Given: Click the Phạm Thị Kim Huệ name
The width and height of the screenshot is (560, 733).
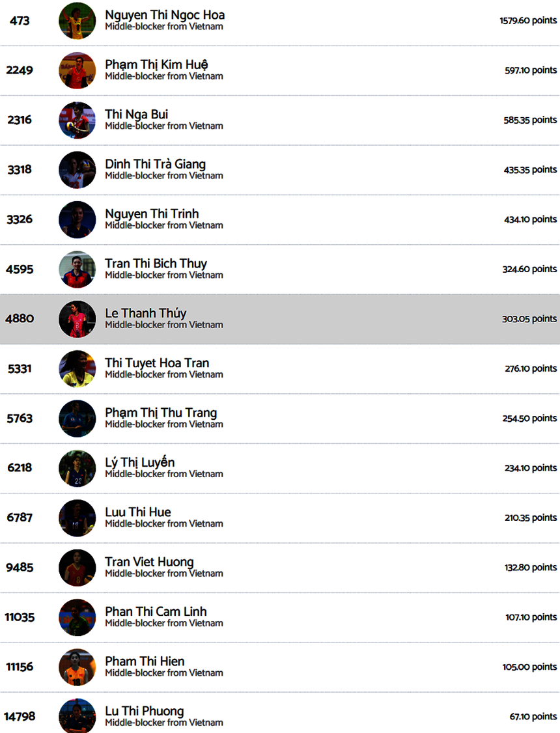Looking at the screenshot, I should (x=156, y=64).
